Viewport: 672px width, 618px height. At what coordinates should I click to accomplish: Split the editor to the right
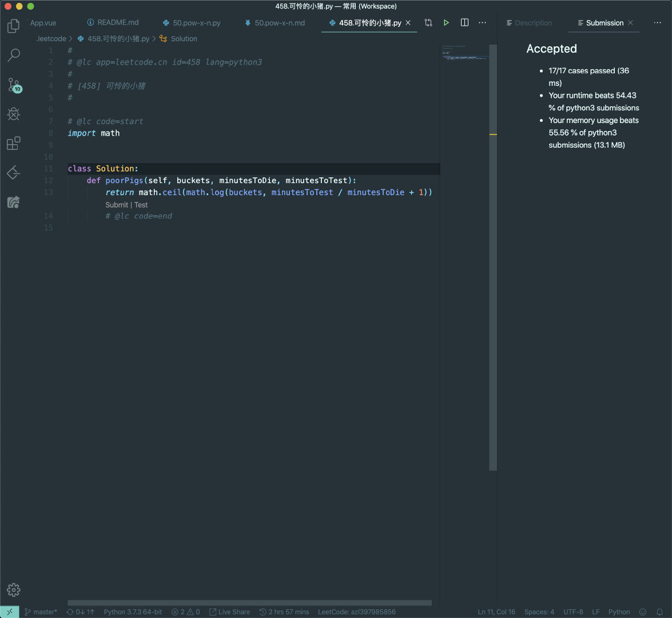click(464, 23)
